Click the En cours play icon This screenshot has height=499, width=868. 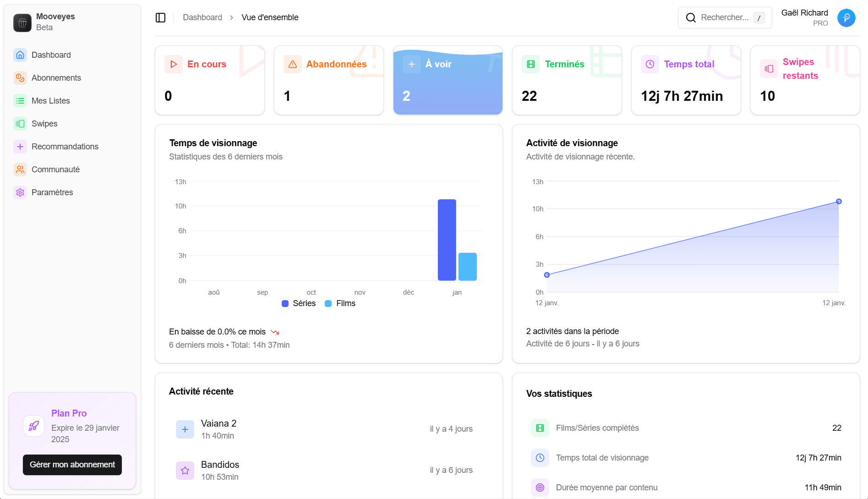[x=174, y=64]
